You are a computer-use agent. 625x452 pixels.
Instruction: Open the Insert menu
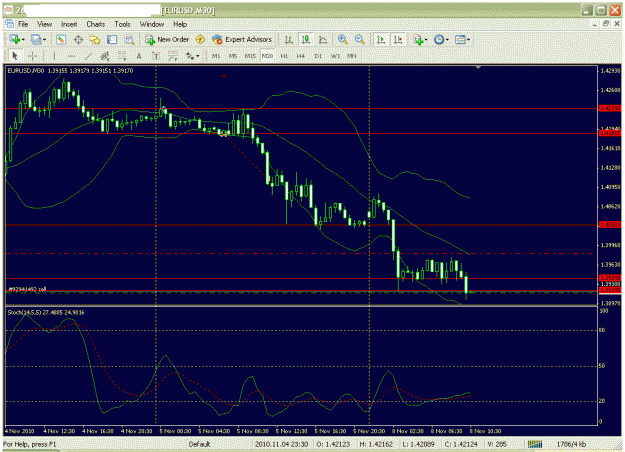point(69,24)
